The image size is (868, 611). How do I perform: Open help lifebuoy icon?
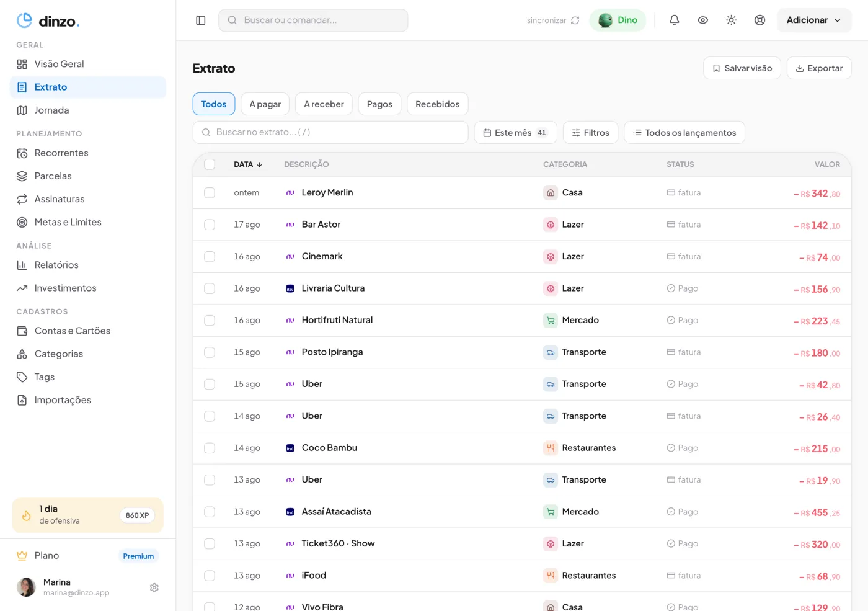pyautogui.click(x=760, y=20)
